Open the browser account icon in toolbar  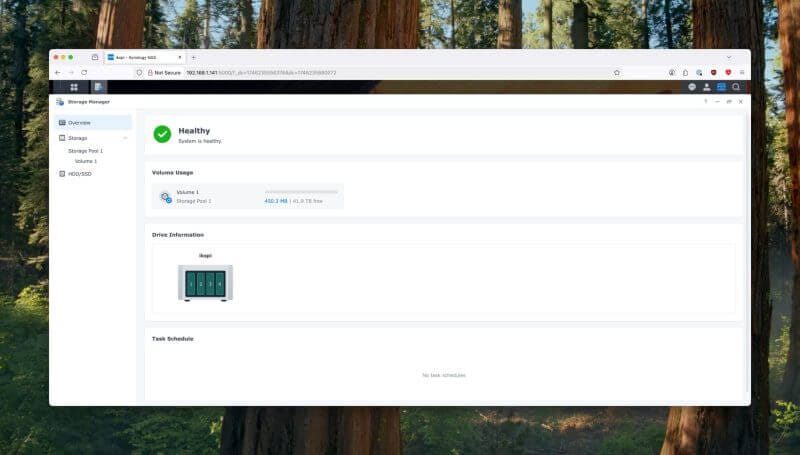(672, 72)
